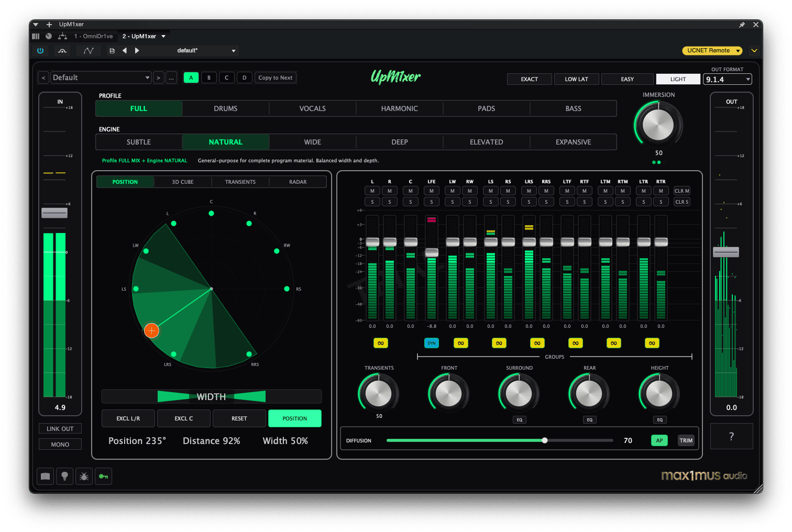Viewport: 792px width, 532px height.
Task: Switch to 1 - OmniDr1ve insert tab
Action: point(93,36)
